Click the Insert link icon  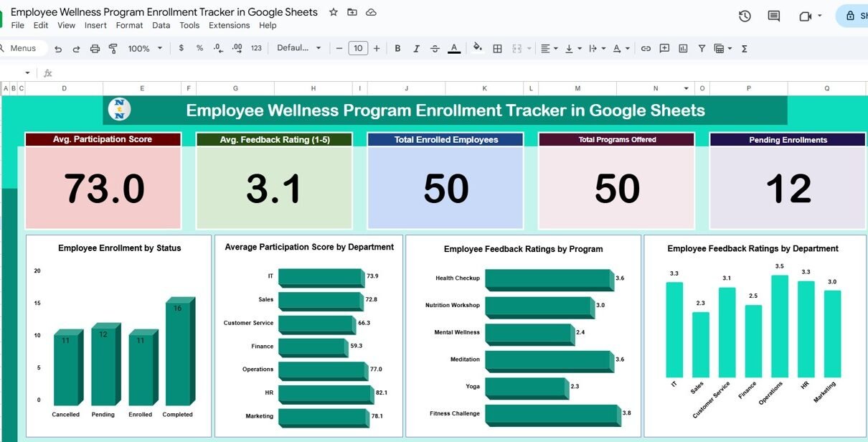coord(646,49)
